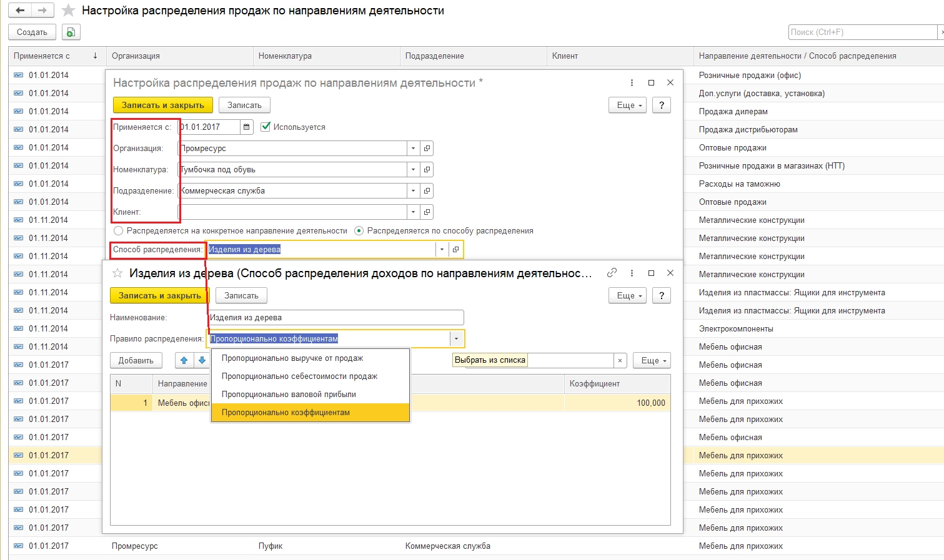
Task: Click the Наименование input field
Action: [335, 318]
